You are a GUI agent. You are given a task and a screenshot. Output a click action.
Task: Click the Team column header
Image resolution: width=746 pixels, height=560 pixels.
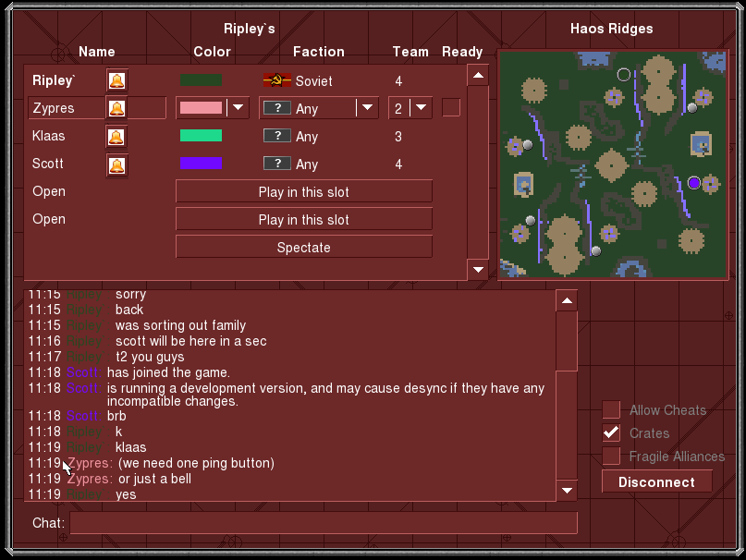coord(410,52)
